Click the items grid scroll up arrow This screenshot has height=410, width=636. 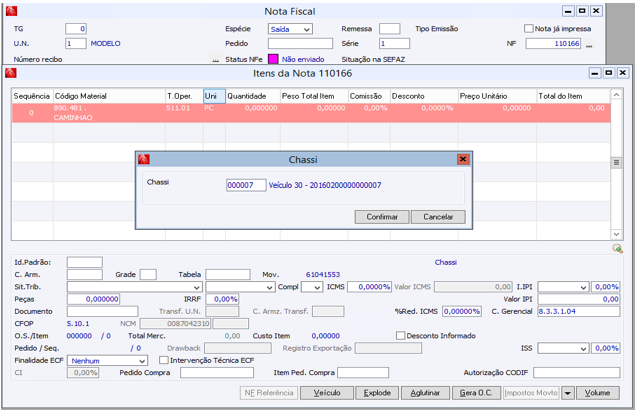tap(616, 94)
